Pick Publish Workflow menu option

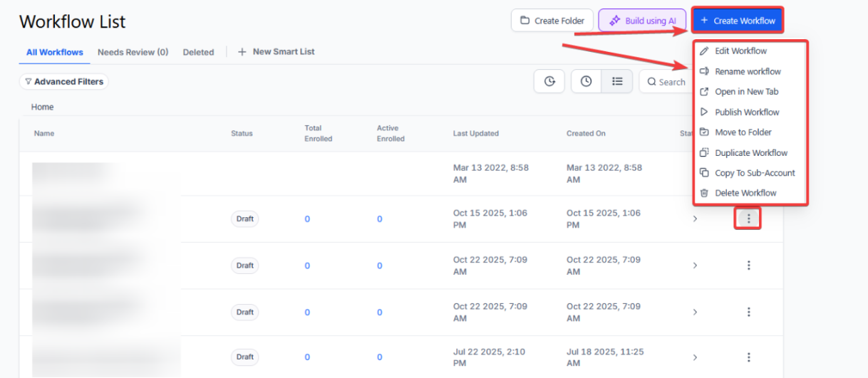[747, 112]
